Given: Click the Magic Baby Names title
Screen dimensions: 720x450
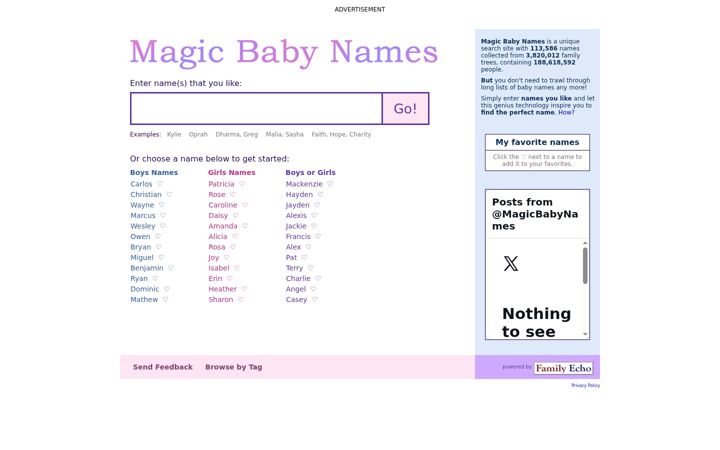Looking at the screenshot, I should click(284, 52).
